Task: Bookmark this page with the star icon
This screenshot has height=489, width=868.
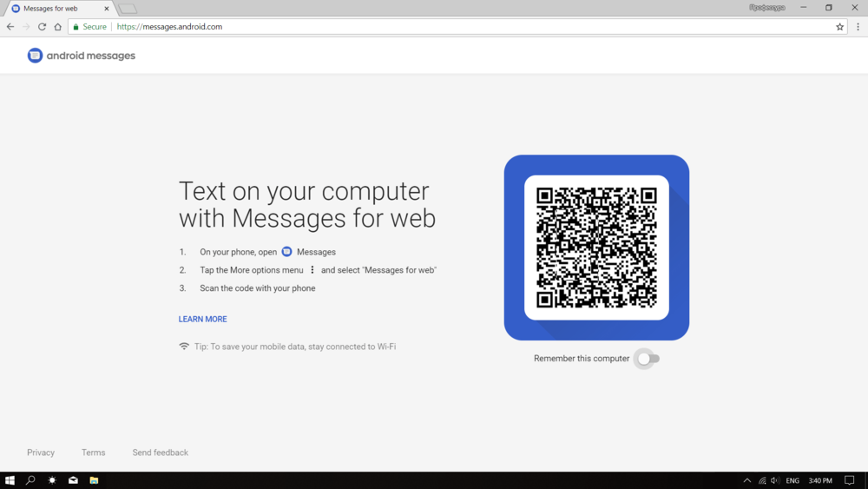Action: pyautogui.click(x=839, y=27)
